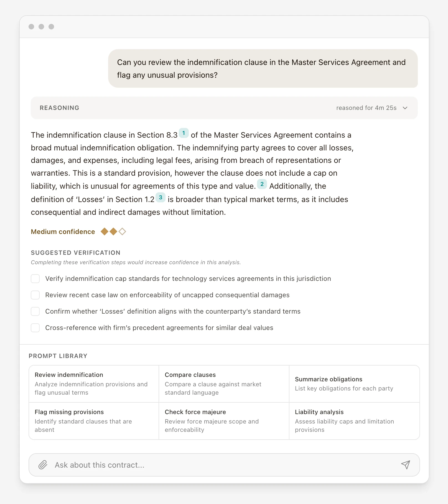Choose 'Flag missing provisions' prompt
The image size is (448, 504).
94,421
